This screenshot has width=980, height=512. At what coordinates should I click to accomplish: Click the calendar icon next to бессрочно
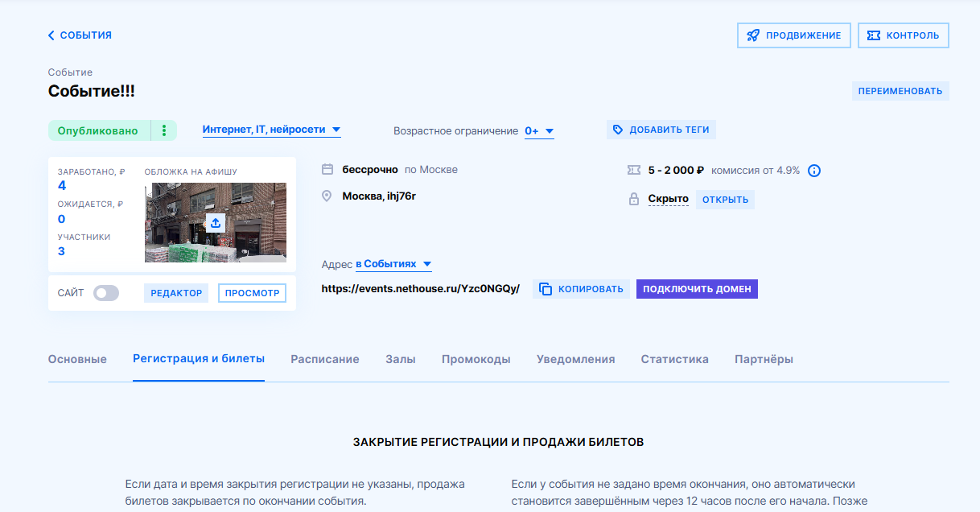pos(327,170)
